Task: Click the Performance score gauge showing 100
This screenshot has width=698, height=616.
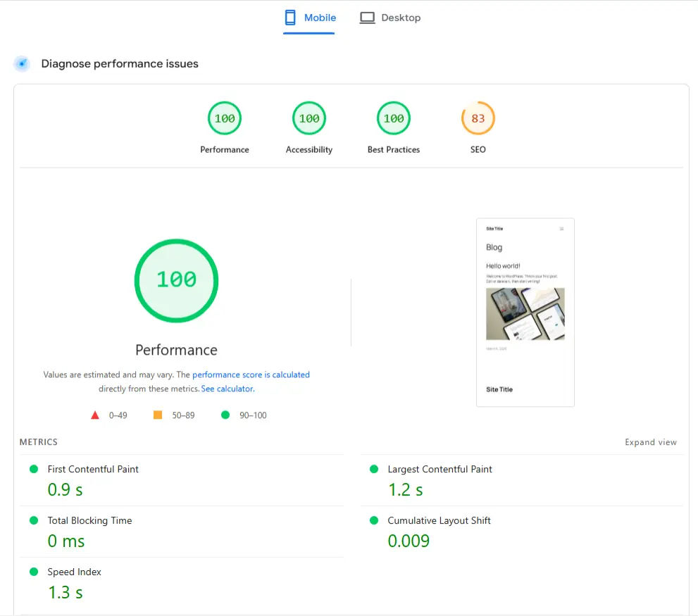Action: 224,118
